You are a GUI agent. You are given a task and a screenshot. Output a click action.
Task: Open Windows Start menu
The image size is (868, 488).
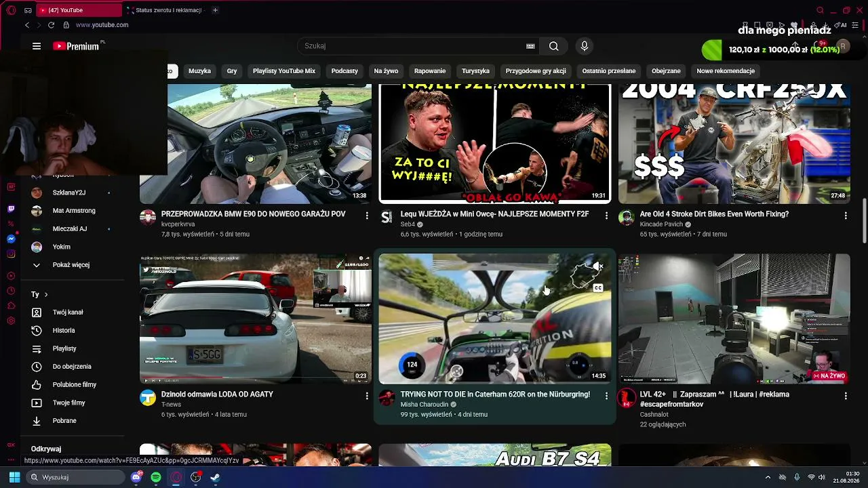tap(14, 477)
